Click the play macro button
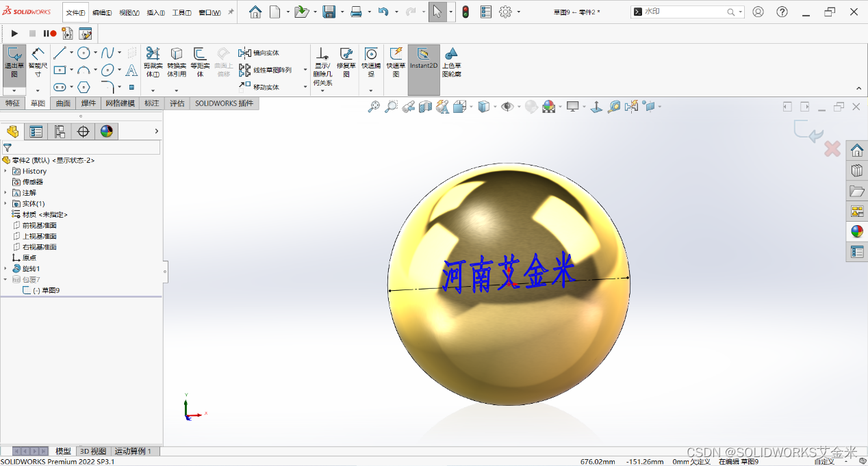The width and height of the screenshot is (868, 466). [x=14, y=34]
